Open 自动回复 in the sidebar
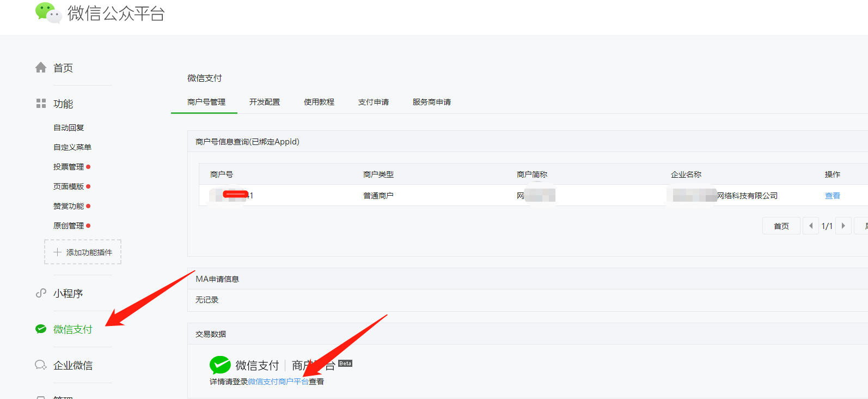868x399 pixels. [x=69, y=128]
